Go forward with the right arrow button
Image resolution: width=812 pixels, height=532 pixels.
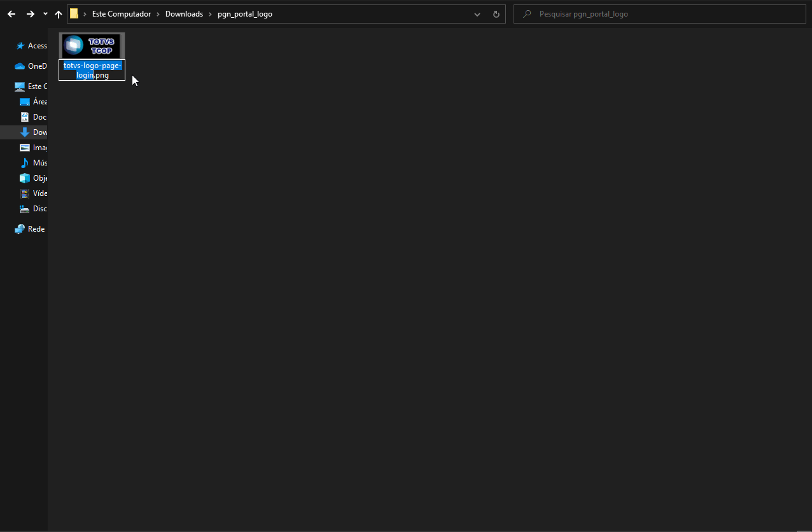click(30, 14)
